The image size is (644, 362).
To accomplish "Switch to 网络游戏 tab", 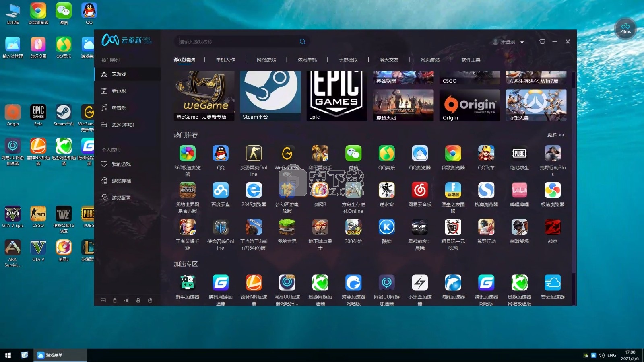I will tap(266, 60).
